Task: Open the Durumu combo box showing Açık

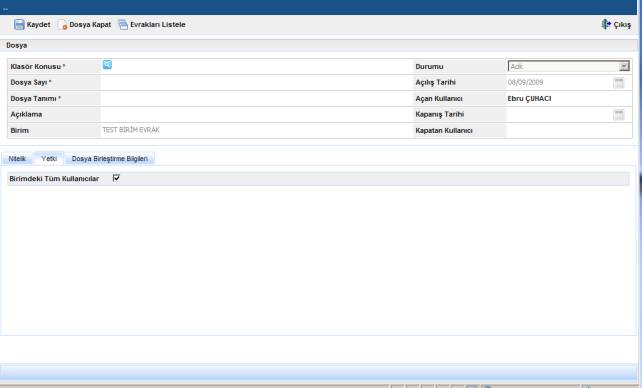Action: [568, 66]
